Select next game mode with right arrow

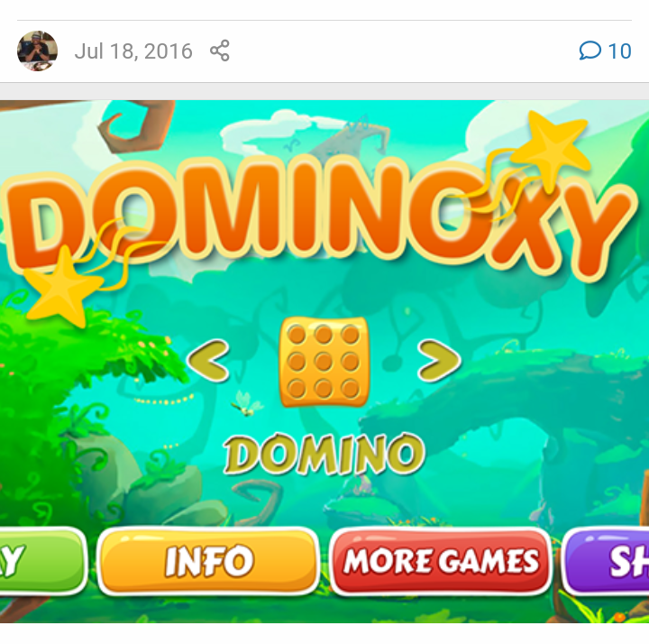439,360
